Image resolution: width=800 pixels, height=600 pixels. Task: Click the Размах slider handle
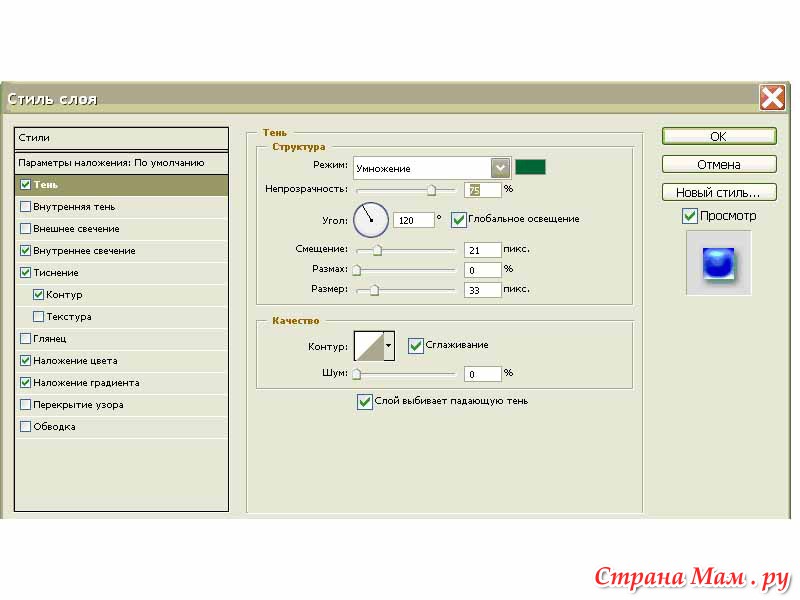tap(357, 270)
